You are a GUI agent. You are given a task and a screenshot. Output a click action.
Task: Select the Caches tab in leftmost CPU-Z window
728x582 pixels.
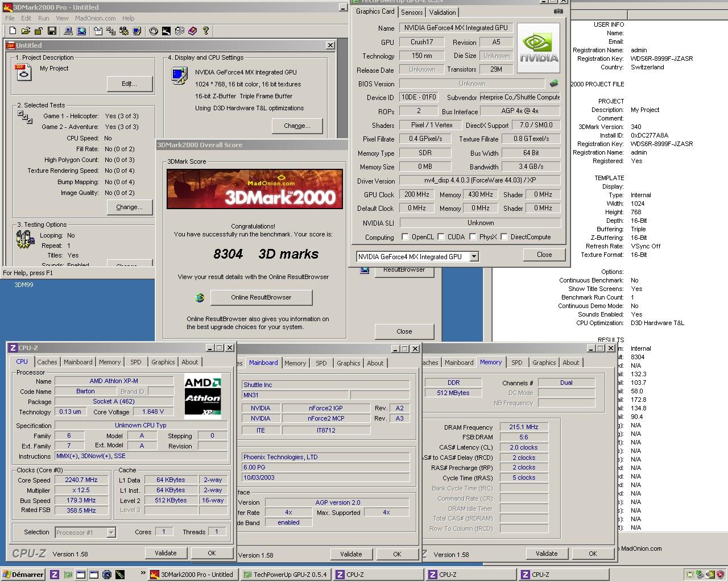coord(47,362)
